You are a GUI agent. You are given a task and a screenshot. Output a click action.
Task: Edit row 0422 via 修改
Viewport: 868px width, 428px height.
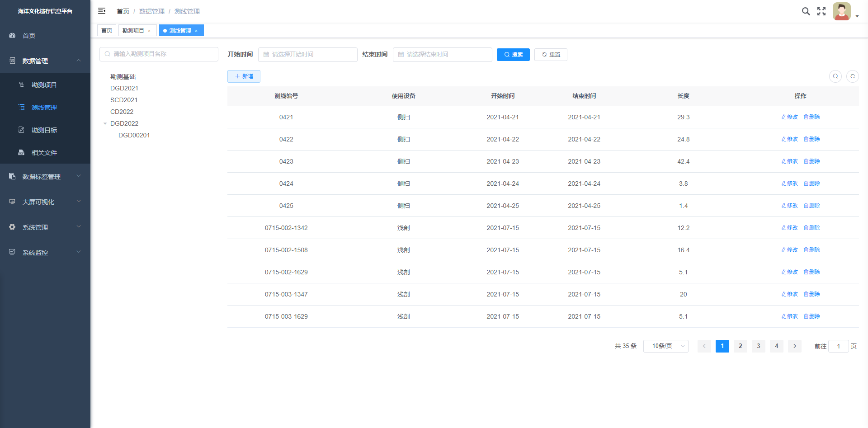click(x=790, y=139)
